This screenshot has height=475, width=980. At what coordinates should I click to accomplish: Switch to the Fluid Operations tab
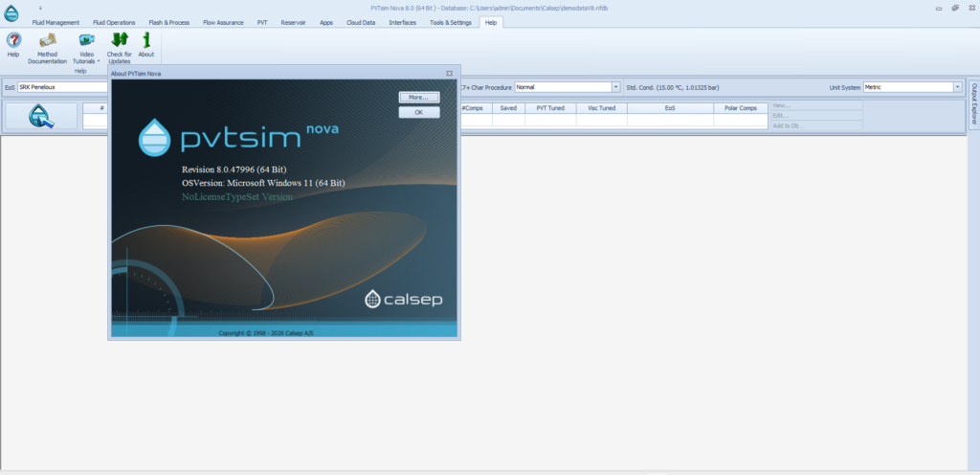pos(114,22)
